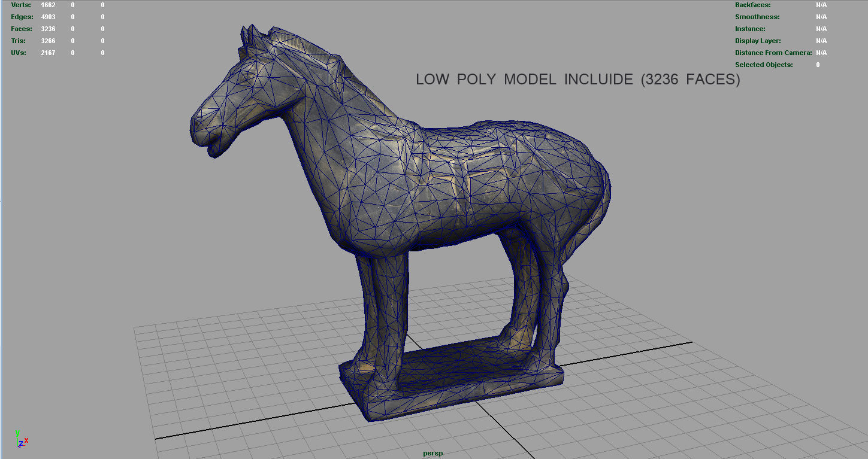Viewport: 868px width, 459px height.
Task: Click the "Backfaces:" HUD label
Action: pyautogui.click(x=753, y=5)
